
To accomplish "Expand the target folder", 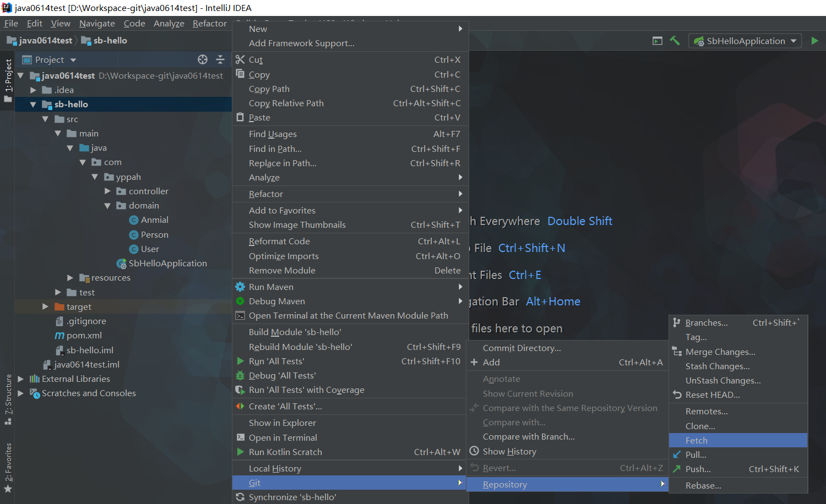I will pyautogui.click(x=45, y=306).
